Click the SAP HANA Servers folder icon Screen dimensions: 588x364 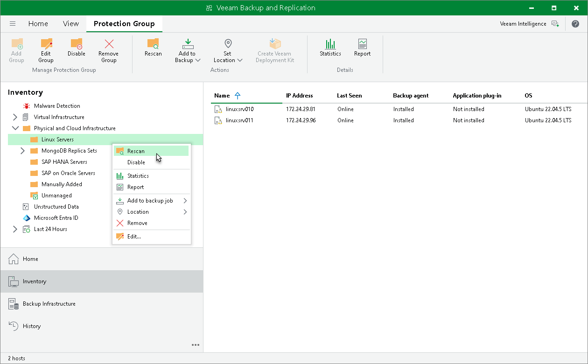(x=34, y=162)
